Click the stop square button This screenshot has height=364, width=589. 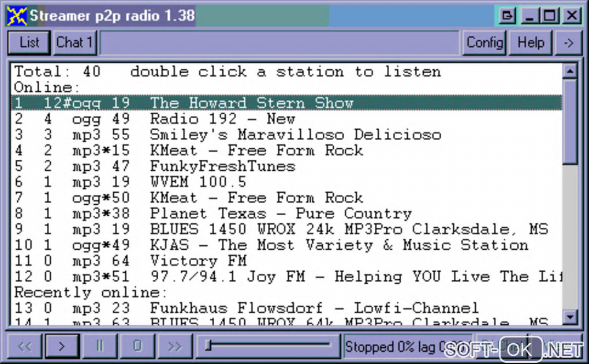click(x=137, y=346)
